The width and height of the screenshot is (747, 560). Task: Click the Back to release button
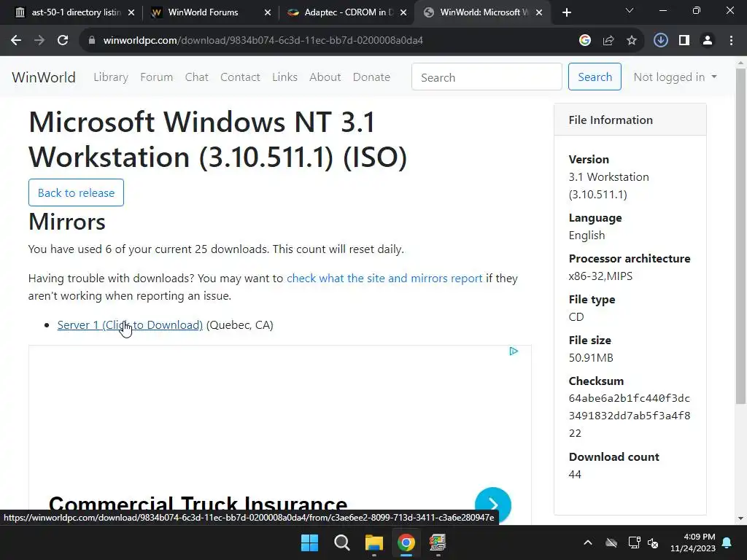click(x=76, y=192)
